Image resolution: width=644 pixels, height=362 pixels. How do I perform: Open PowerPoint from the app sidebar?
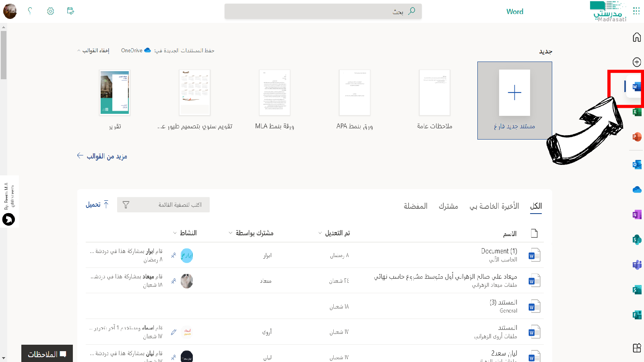(637, 137)
